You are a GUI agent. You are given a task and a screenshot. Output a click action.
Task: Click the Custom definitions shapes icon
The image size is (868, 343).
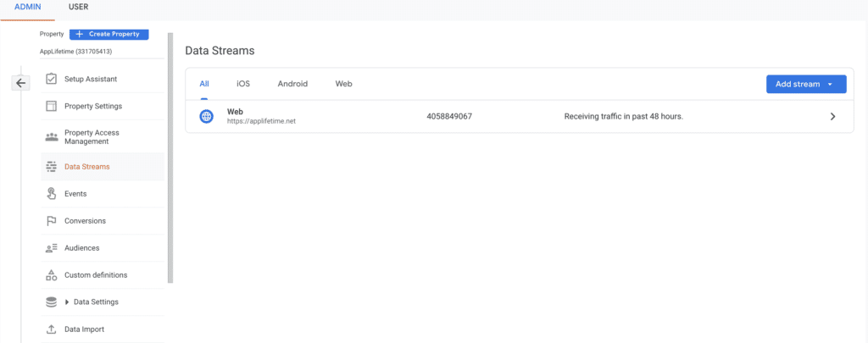pos(51,275)
